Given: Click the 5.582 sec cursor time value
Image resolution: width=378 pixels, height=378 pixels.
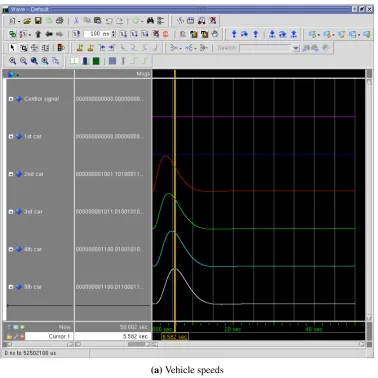Looking at the screenshot, I should (135, 336).
